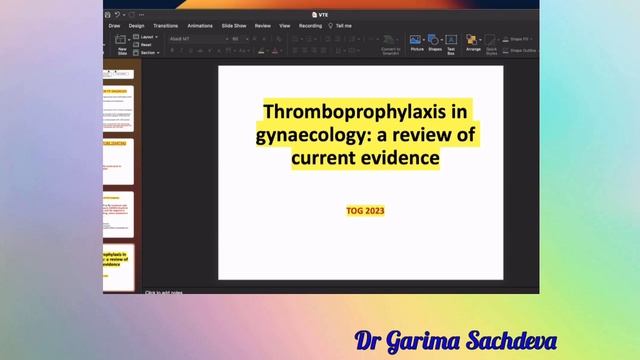Screen dimensions: 640x360
Task: Open the three-dots quick access menu
Action: pyautogui.click(x=141, y=15)
